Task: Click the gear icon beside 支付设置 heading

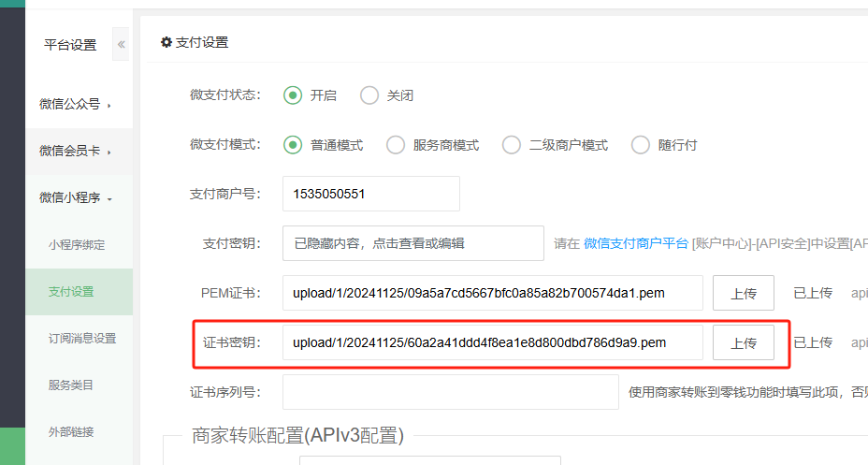Action: [166, 42]
